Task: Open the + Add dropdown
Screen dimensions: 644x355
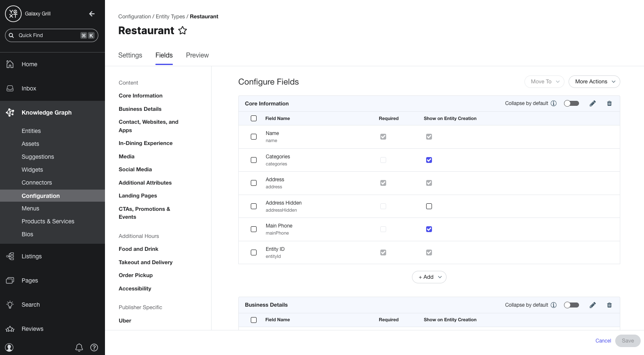Action: (429, 277)
